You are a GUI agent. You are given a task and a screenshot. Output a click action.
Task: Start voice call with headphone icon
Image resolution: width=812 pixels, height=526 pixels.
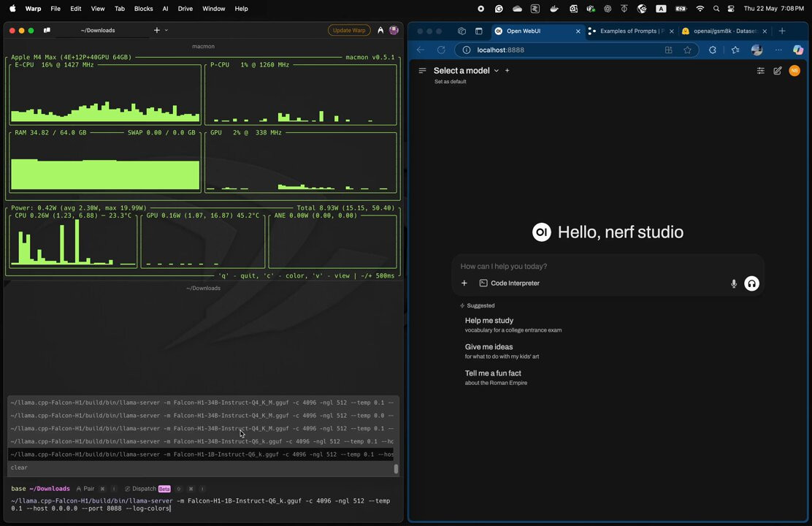coord(751,283)
